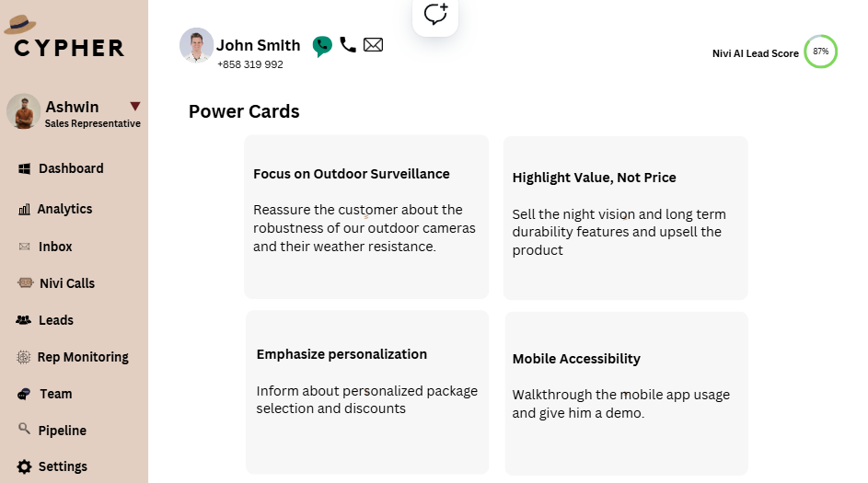Click the green WhatsApp call icon
This screenshot has height=483, width=868.
(x=322, y=46)
